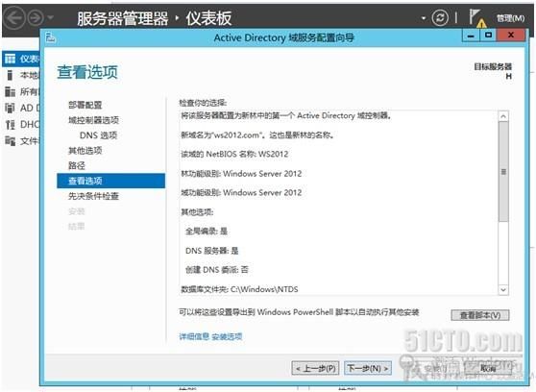Go to 部署配置 wizard step
This screenshot has width=536, height=392.
[85, 105]
